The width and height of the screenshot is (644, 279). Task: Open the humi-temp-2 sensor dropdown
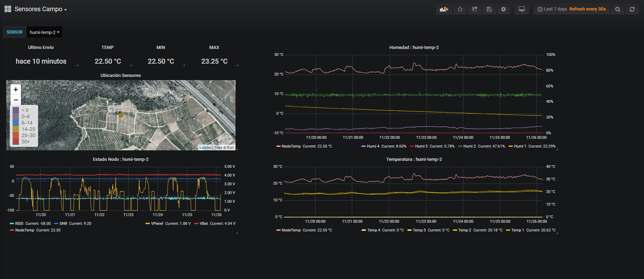[44, 32]
